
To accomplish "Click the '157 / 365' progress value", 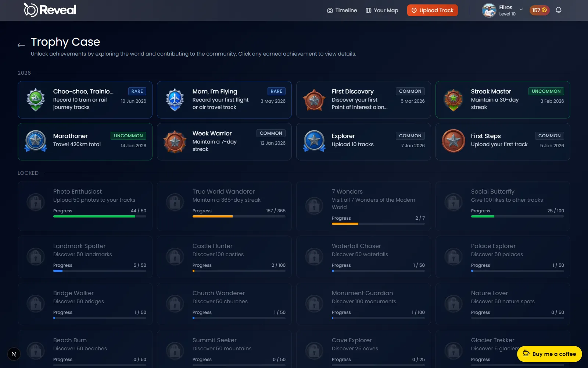I will tap(276, 211).
